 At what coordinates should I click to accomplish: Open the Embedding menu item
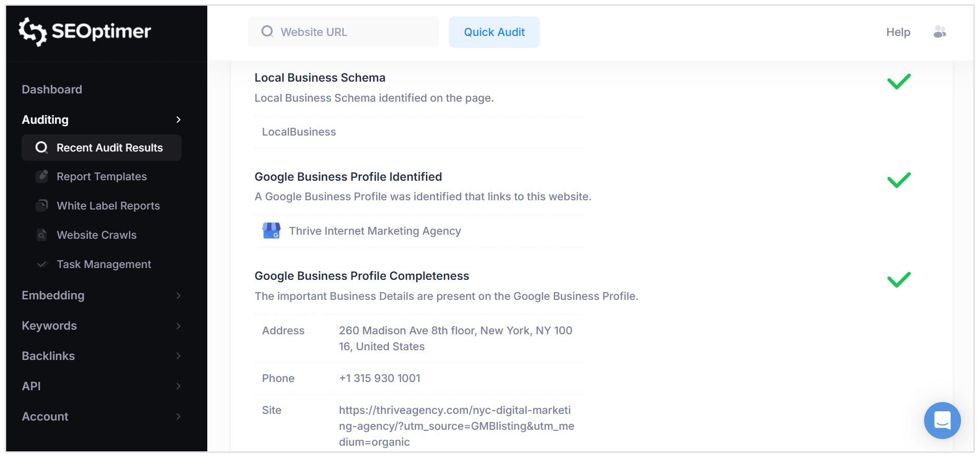(53, 295)
